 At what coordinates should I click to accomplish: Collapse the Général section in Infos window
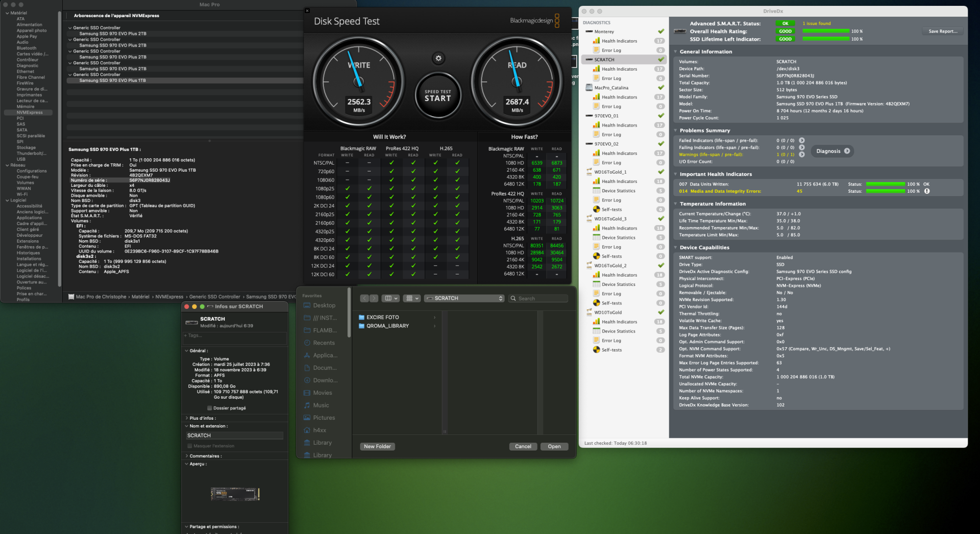[x=187, y=351]
